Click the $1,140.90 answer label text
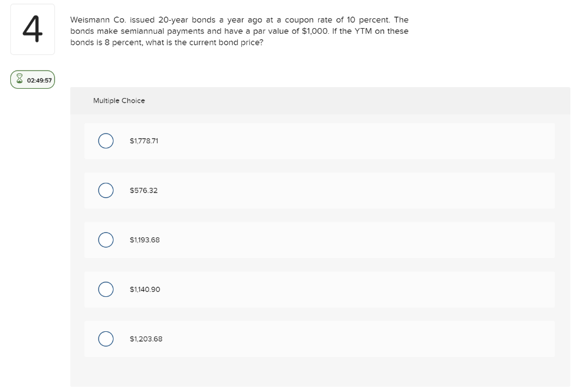Screen dimensions: 587x392 [x=144, y=289]
